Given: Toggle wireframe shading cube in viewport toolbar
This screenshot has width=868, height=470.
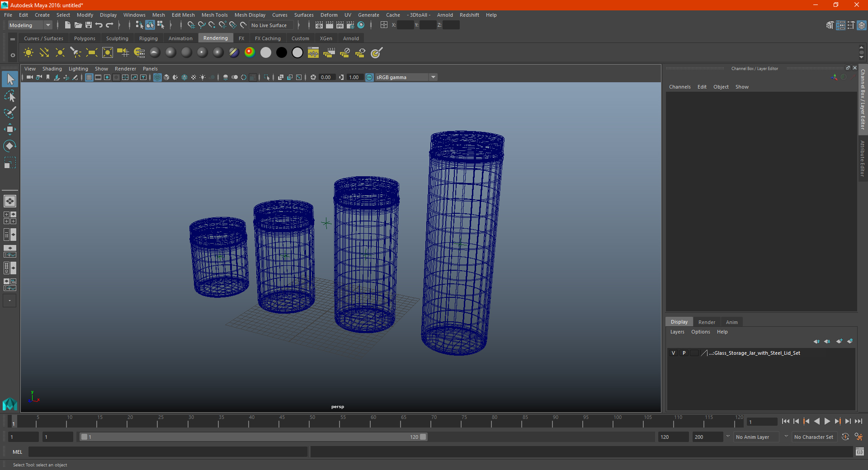Looking at the screenshot, I should pos(157,77).
